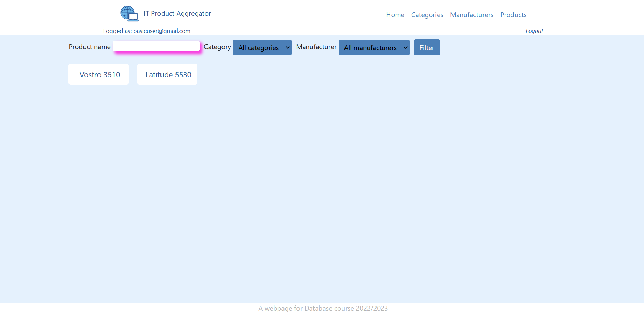
Task: Click the Product name label
Action: pyautogui.click(x=90, y=47)
